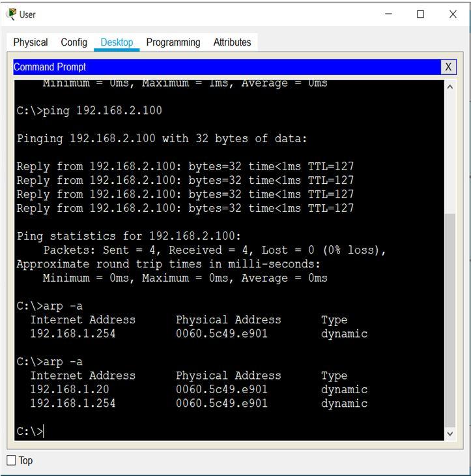Minimize the User window
The image size is (471, 476).
tap(388, 14)
